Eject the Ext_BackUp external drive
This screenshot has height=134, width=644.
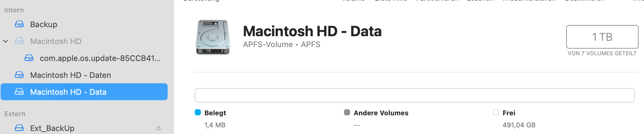pyautogui.click(x=159, y=128)
